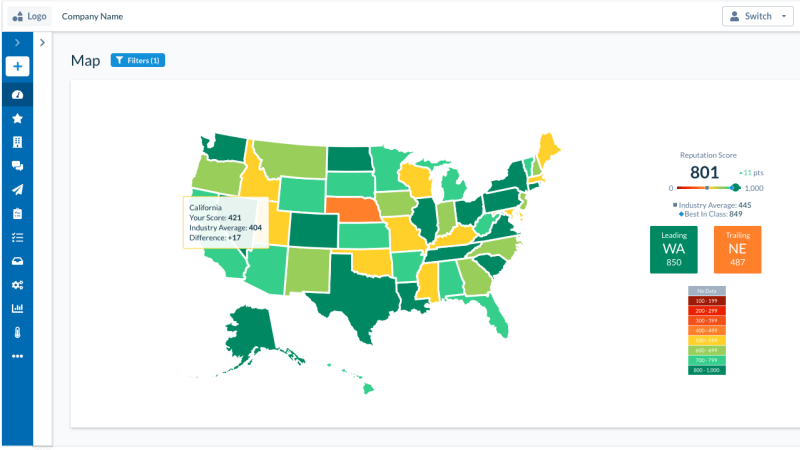Expand the secondary panel chevron
Viewport: 800px width, 450px height.
click(42, 42)
